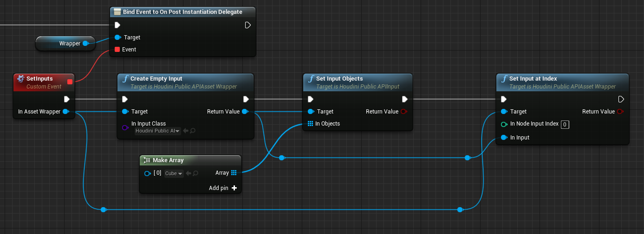Image resolution: width=644 pixels, height=234 pixels.
Task: Click the In Input Class purple pin
Action: click(124, 127)
